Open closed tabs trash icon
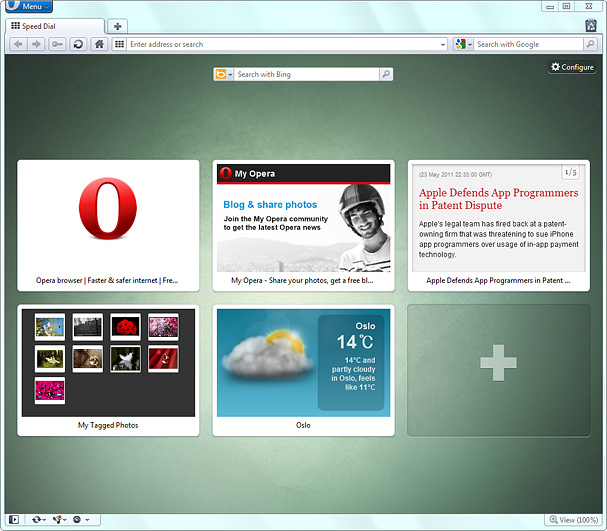607x531 pixels. (591, 25)
